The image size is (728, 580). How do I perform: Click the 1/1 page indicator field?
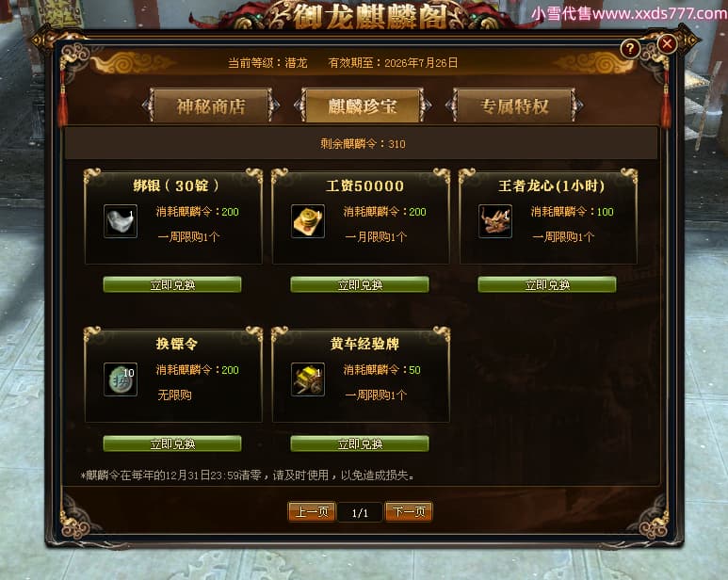(360, 512)
